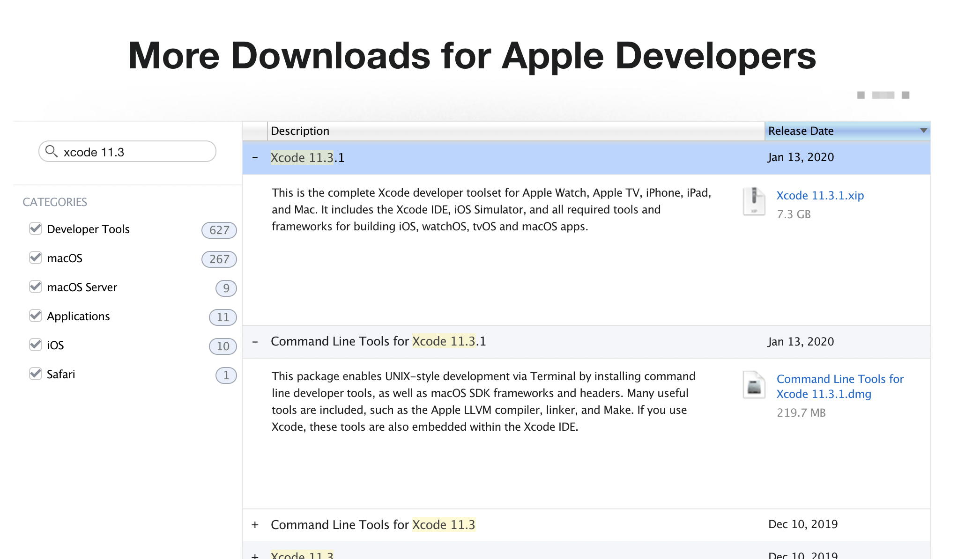
Task: Collapse the Xcode 11.3.1 row
Action: point(255,158)
